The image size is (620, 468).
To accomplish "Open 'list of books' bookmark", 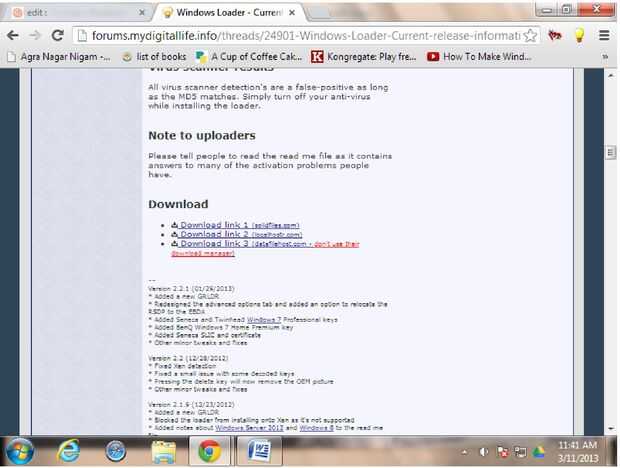I will click(x=154, y=57).
